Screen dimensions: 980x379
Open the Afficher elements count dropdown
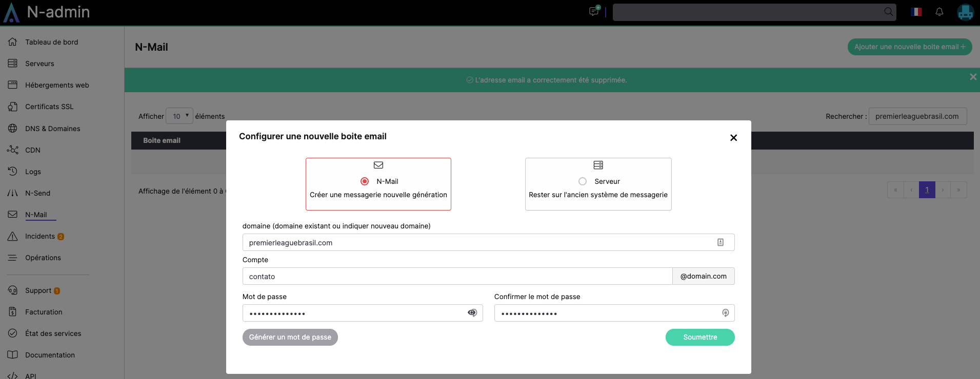coord(179,116)
